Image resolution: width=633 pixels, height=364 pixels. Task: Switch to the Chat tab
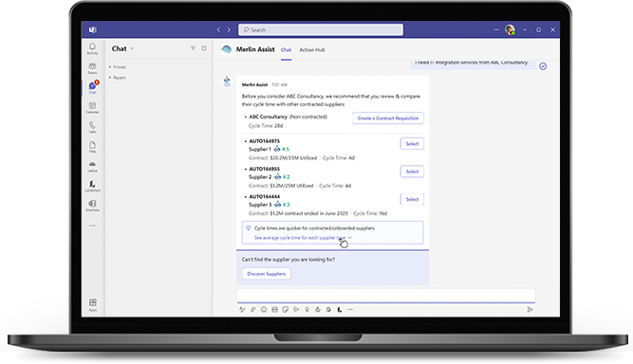(x=286, y=50)
